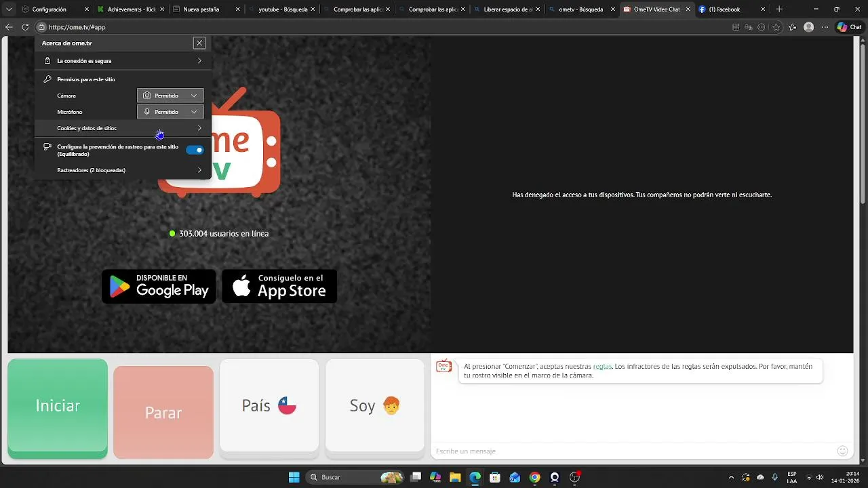Click the 'Consíguelo en el App Store' badge
This screenshot has height=488, width=868.
[x=279, y=287]
